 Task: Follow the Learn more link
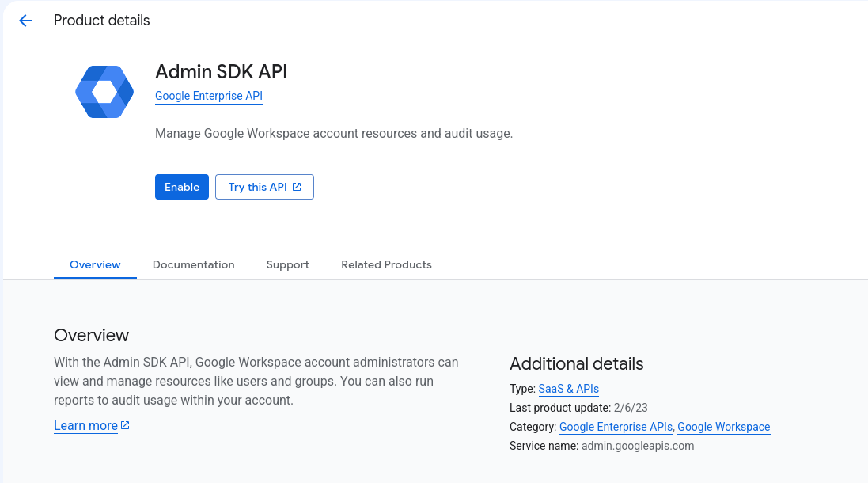[x=85, y=425]
